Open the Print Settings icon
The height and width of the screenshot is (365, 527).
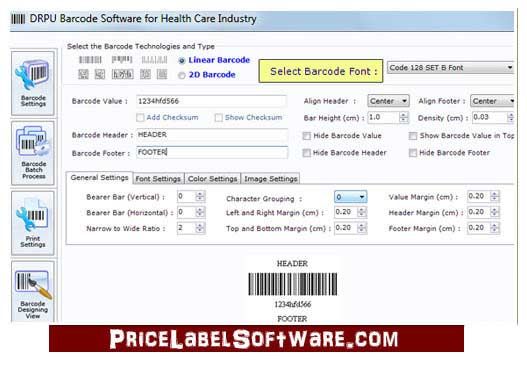pyautogui.click(x=33, y=223)
